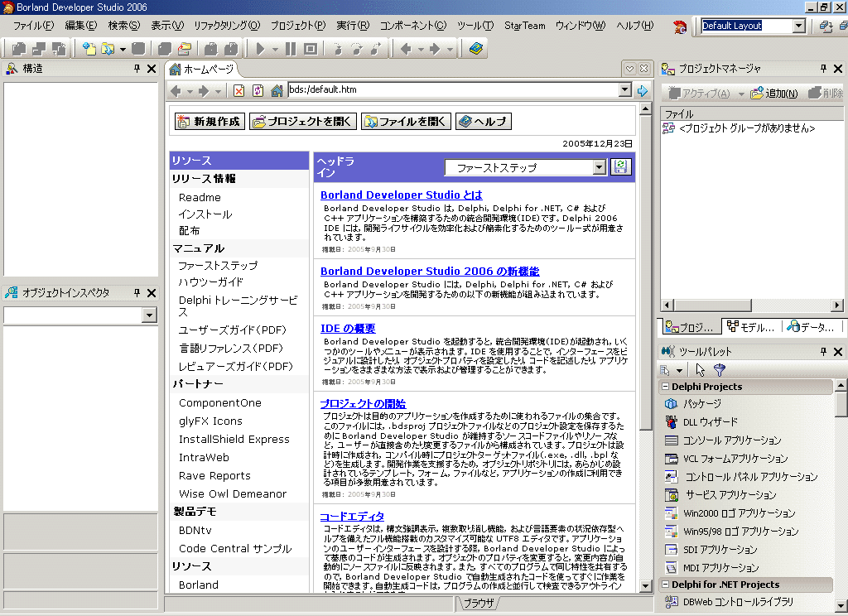Click the blue Go arrow beside address bar
This screenshot has width=848, height=616.
click(x=643, y=91)
